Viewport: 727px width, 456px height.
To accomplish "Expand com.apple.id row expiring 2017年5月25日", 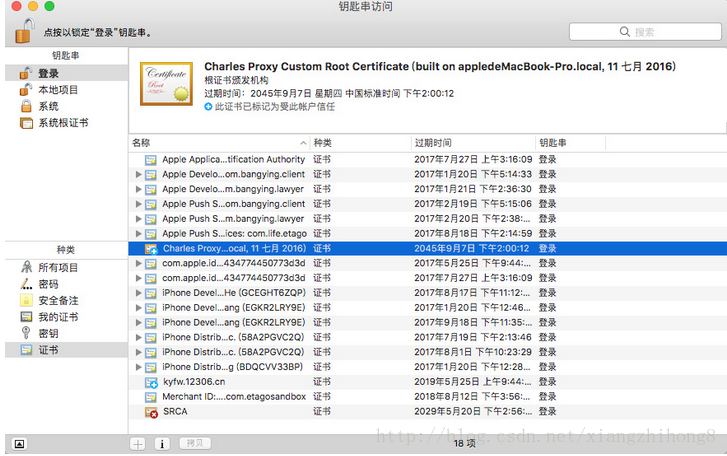I will pyautogui.click(x=138, y=263).
